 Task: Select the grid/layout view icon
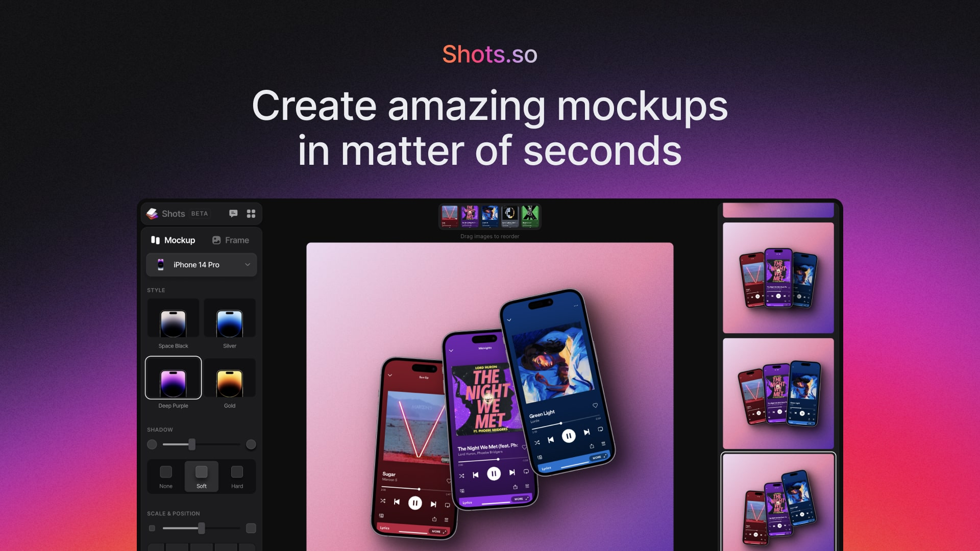click(x=251, y=213)
